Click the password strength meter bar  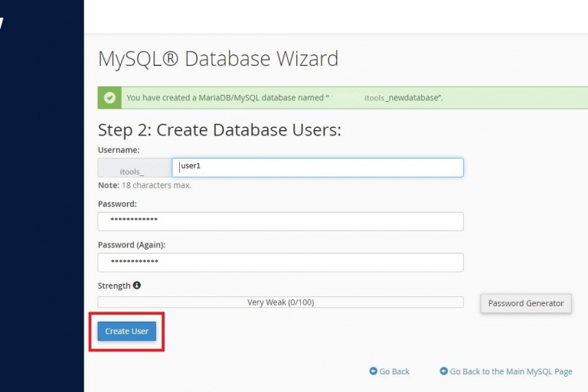tap(280, 302)
